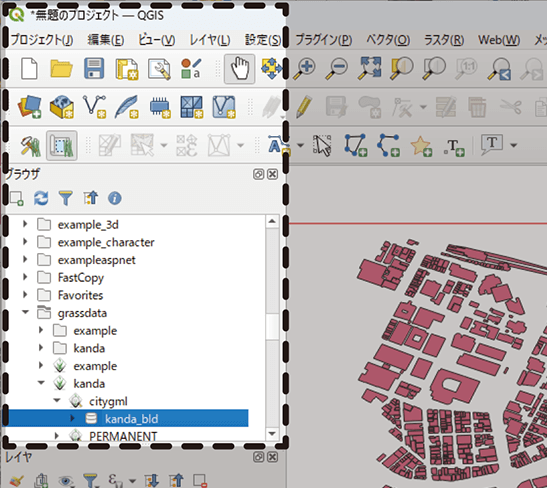Click the Zoom Out magnifier icon
This screenshot has height=488, width=547.
(x=336, y=69)
